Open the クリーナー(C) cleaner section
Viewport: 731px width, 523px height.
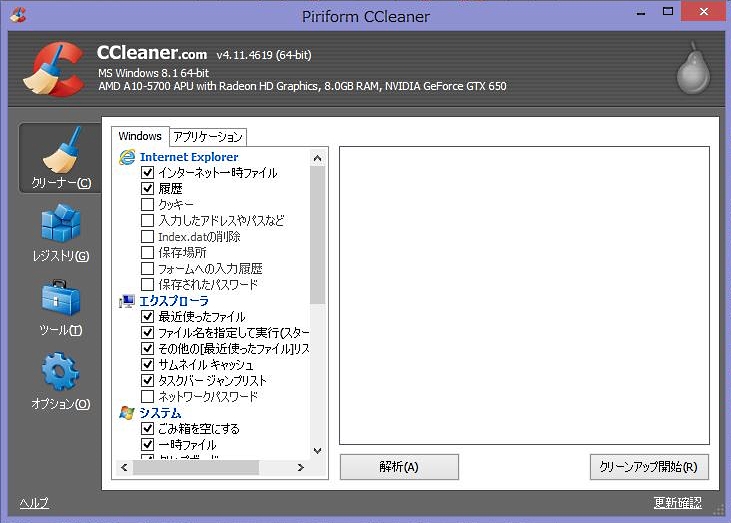coord(60,158)
